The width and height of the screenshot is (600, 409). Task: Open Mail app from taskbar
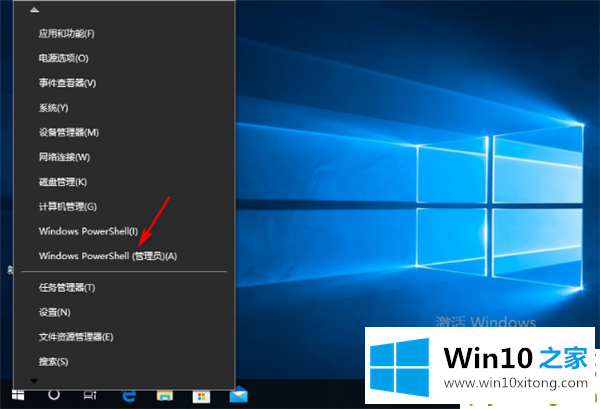[239, 395]
